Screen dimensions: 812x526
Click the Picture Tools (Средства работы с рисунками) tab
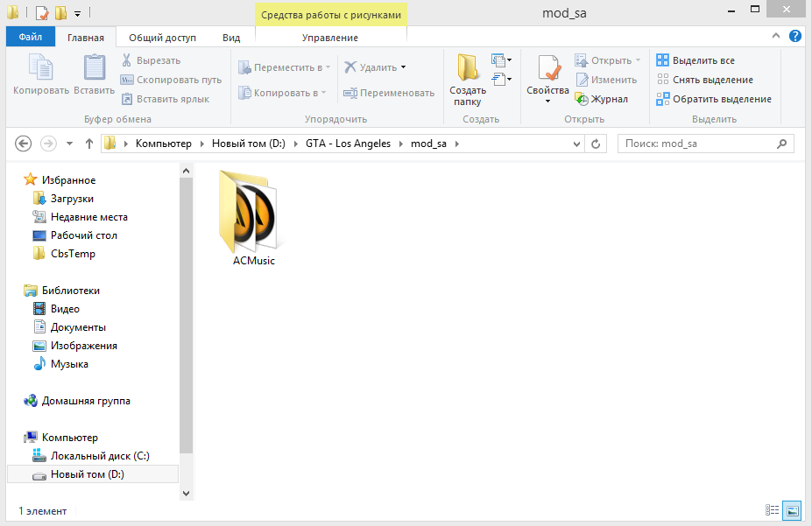coord(331,15)
